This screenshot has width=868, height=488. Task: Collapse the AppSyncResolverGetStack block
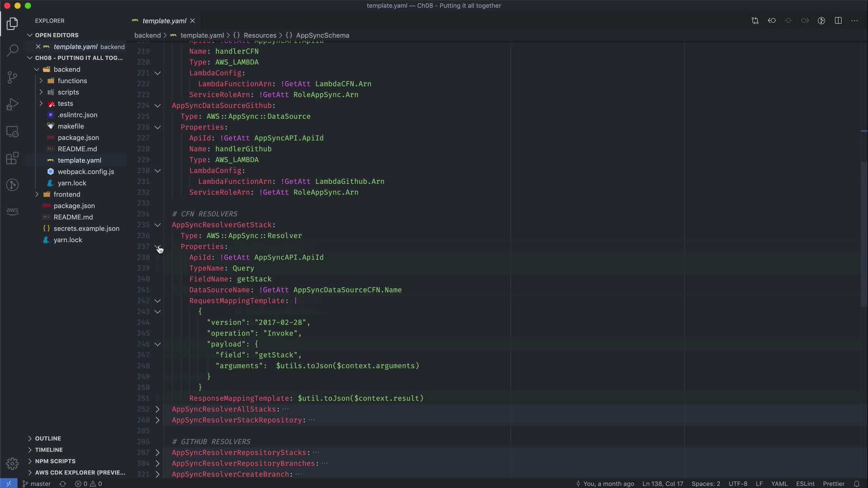[157, 225]
